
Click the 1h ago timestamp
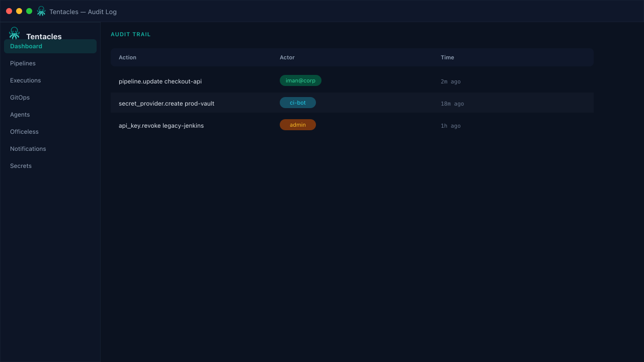tap(450, 126)
